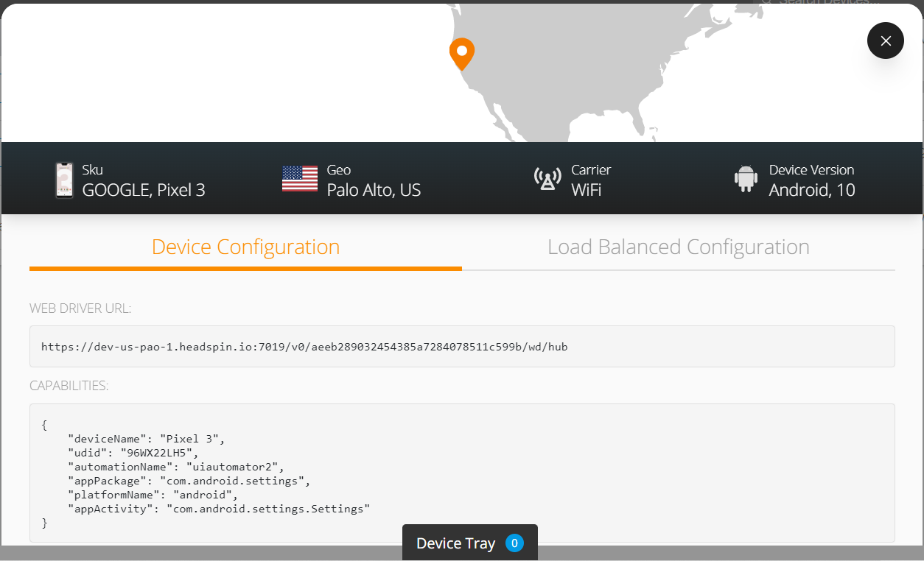Select the orange map location pin

tap(462, 54)
